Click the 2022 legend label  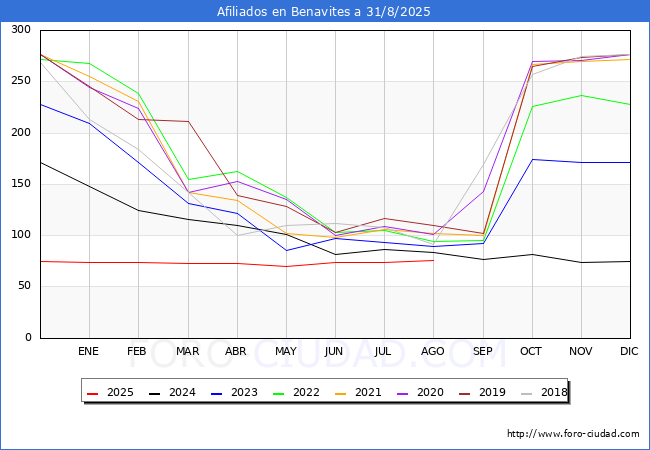pos(306,392)
